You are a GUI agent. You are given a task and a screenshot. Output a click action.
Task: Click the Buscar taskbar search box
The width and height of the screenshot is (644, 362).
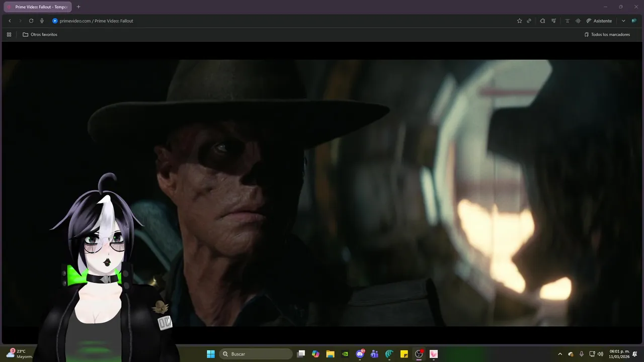tap(256, 354)
